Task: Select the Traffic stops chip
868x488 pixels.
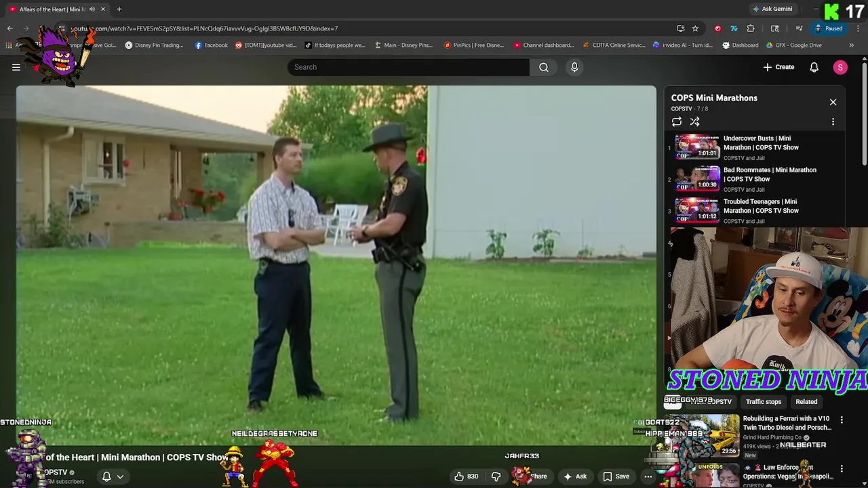Action: (x=764, y=402)
